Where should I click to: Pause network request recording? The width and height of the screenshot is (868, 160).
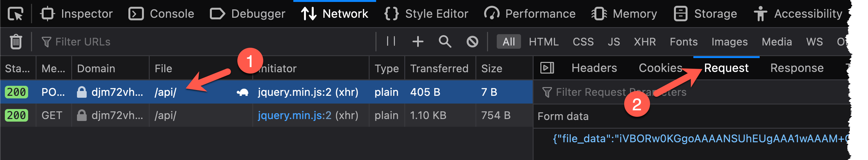391,41
